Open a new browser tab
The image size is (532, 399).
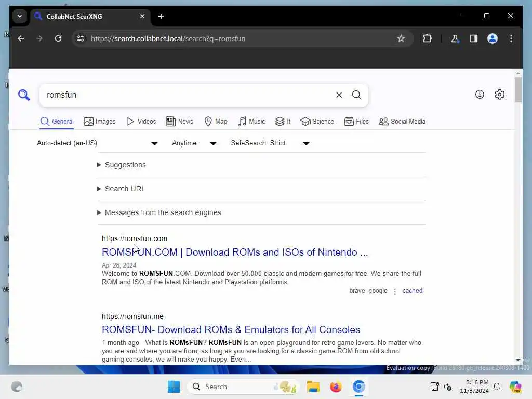(x=161, y=16)
